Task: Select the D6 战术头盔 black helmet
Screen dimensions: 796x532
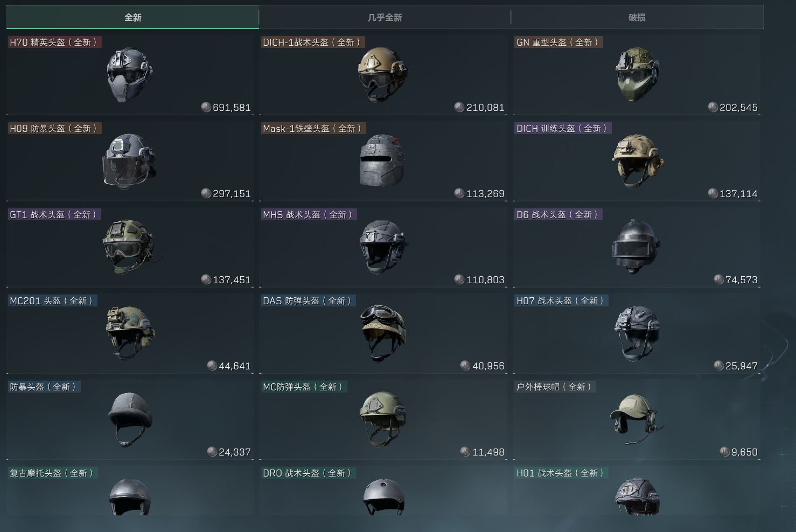Action: click(636, 247)
